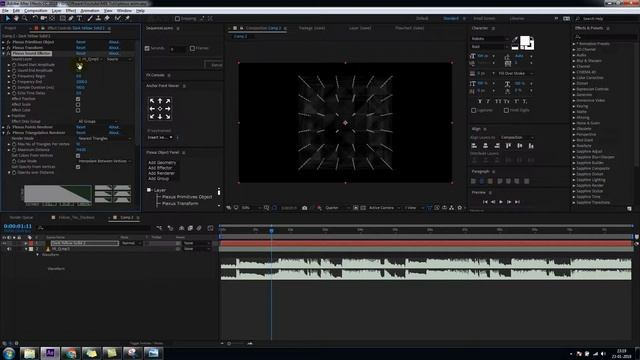The width and height of the screenshot is (640, 360).
Task: Click Add Geometry in Plexus Object Panel
Action: 162,162
